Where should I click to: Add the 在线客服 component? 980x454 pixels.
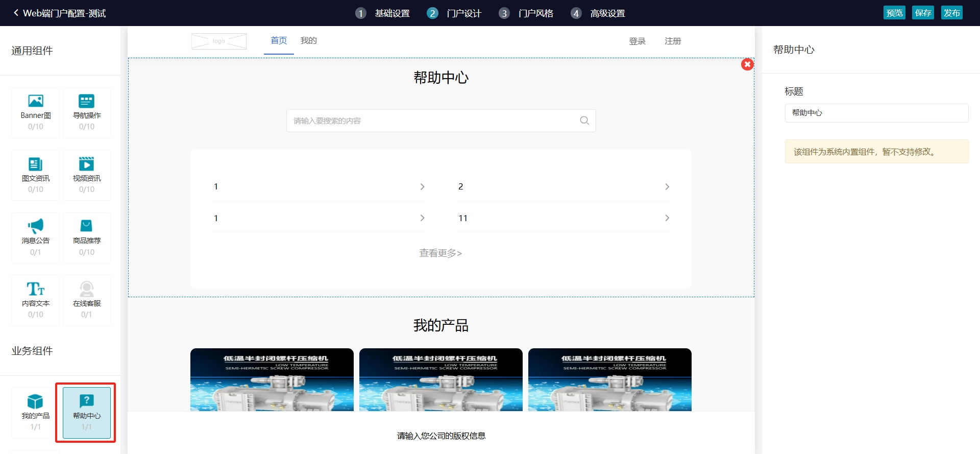(87, 301)
